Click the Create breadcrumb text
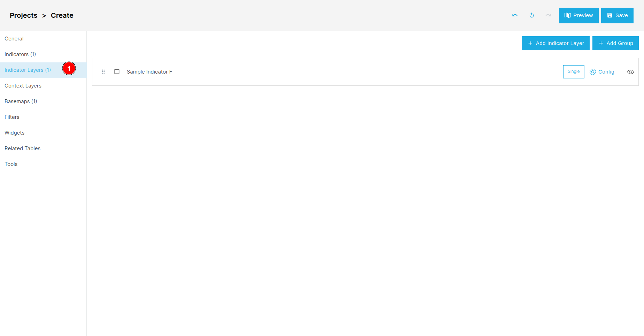Screen dimensions: 644x336 [x=62, y=15]
